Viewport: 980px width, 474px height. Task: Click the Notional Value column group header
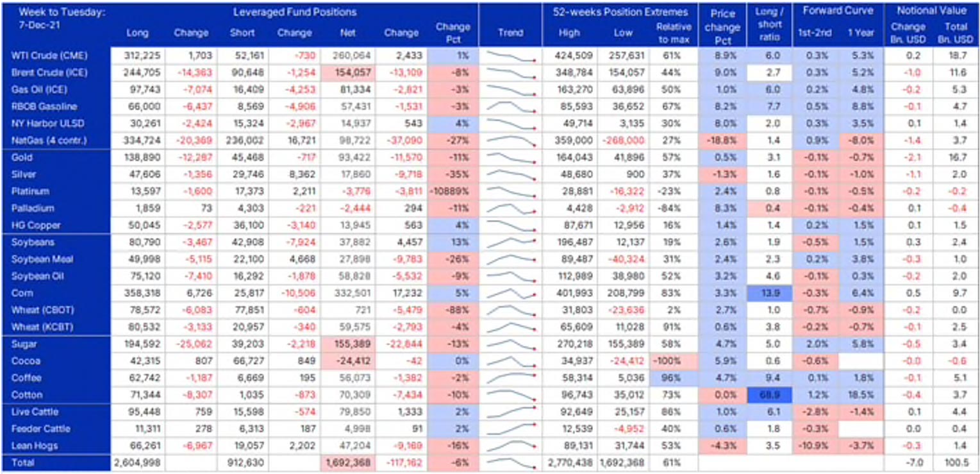point(931,12)
